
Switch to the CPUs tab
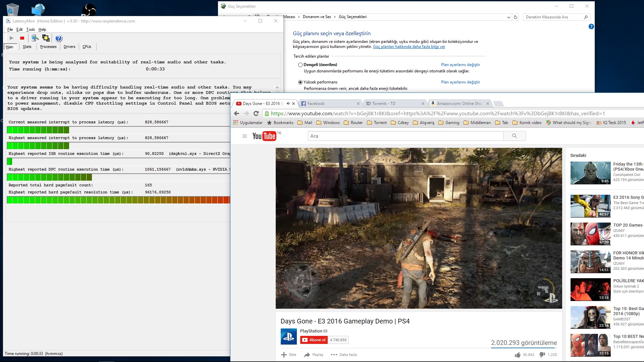click(87, 47)
